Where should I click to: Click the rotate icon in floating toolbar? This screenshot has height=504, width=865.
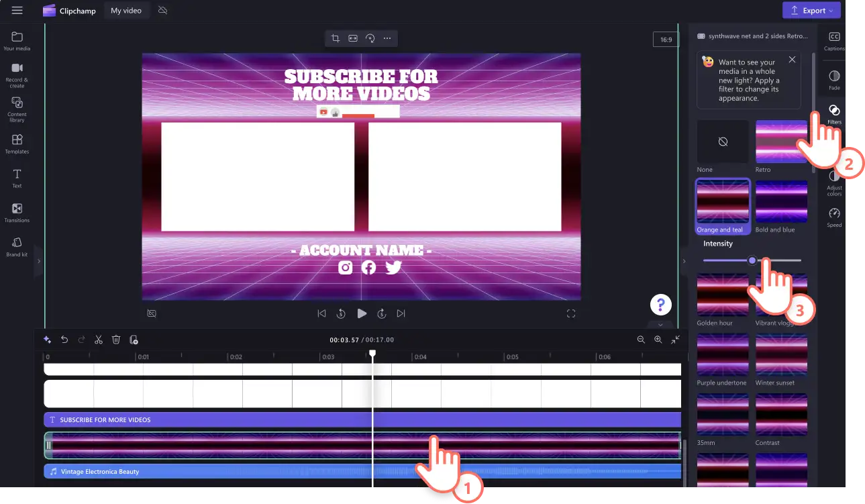(x=370, y=38)
